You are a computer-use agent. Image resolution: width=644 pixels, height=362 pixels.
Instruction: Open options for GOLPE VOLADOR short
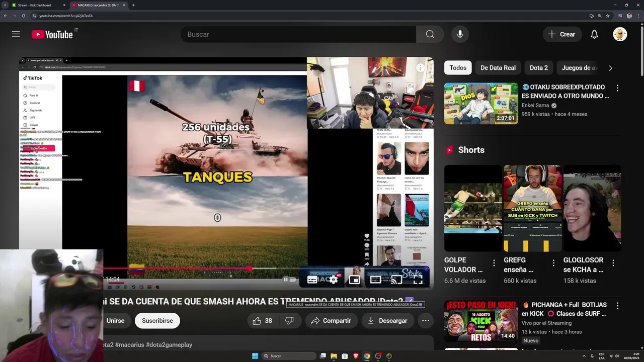point(494,263)
